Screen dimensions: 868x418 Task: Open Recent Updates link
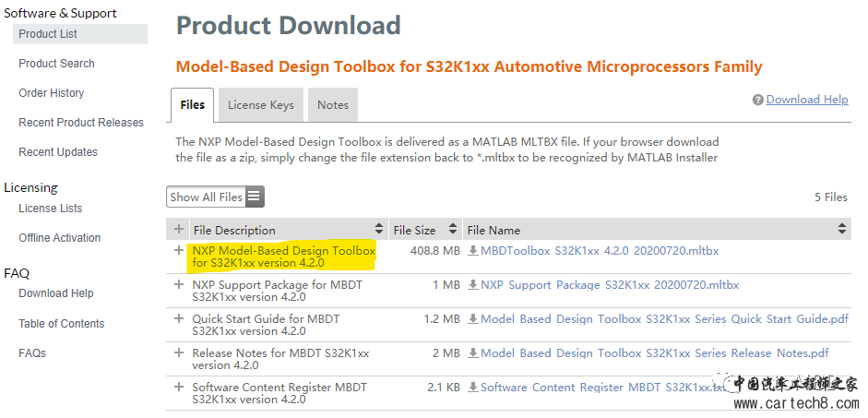click(x=58, y=151)
